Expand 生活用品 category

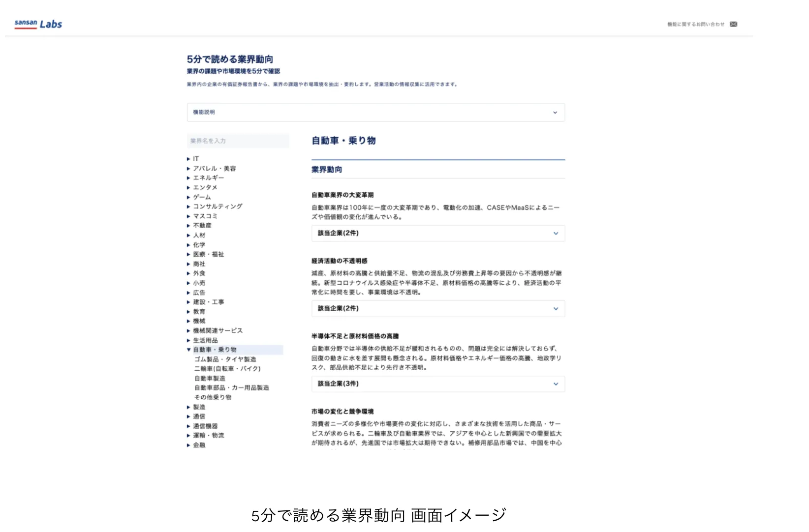[202, 340]
